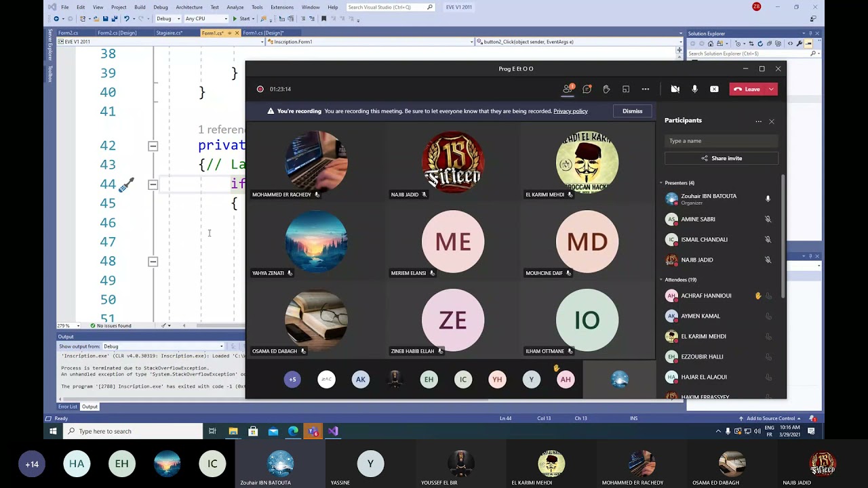Screen dimensions: 868x488
Task: Dismiss the recording notification banner
Action: pyautogui.click(x=632, y=111)
